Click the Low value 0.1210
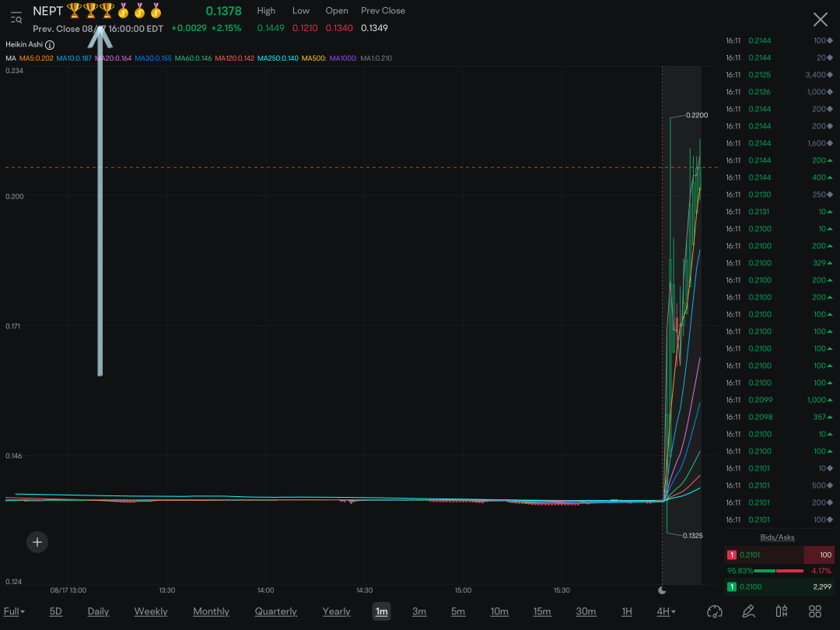Viewport: 840px width, 630px height. [x=305, y=28]
